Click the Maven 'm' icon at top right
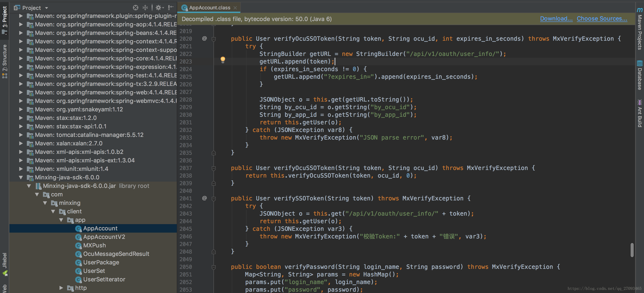This screenshot has width=644, height=293. 640,10
